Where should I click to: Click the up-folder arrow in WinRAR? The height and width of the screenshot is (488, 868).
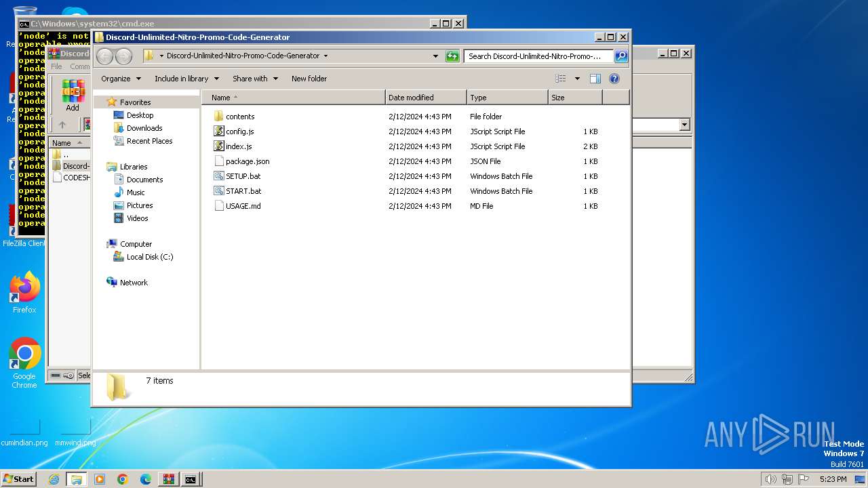click(62, 125)
